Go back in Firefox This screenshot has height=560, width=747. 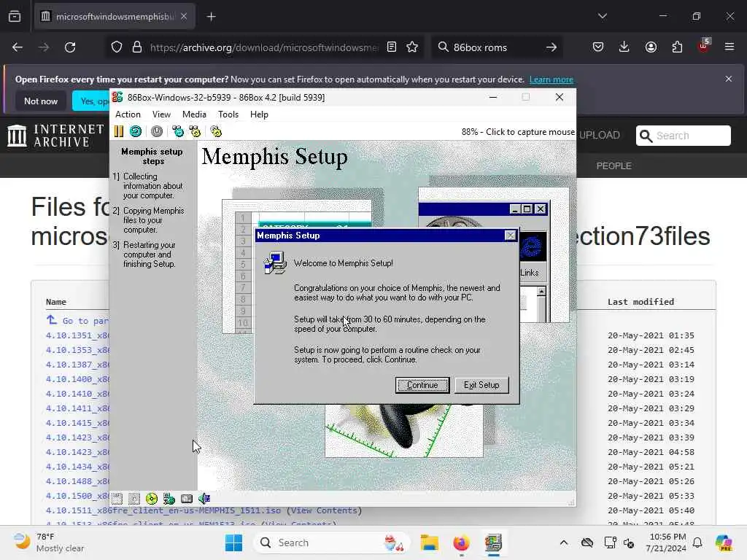(x=18, y=47)
